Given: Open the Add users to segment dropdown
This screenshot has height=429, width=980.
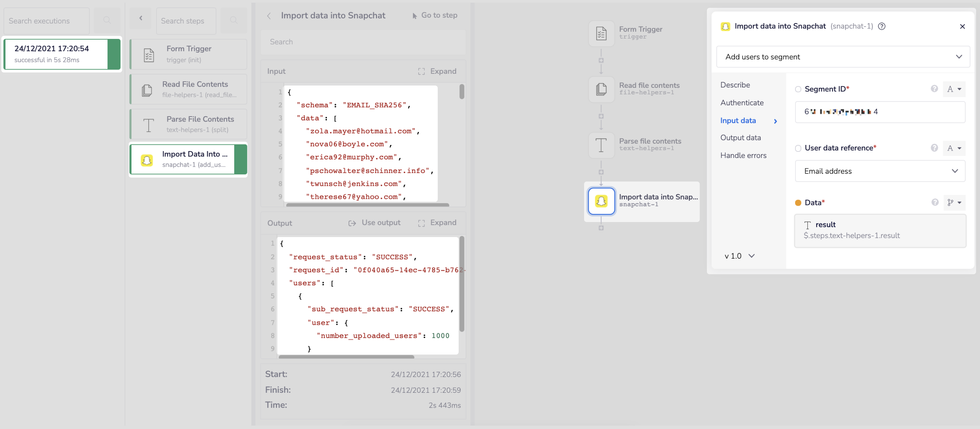Looking at the screenshot, I should pos(843,57).
